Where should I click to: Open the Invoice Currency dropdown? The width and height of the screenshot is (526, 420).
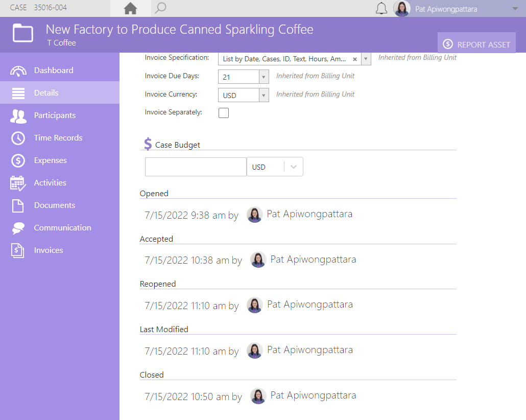(264, 95)
